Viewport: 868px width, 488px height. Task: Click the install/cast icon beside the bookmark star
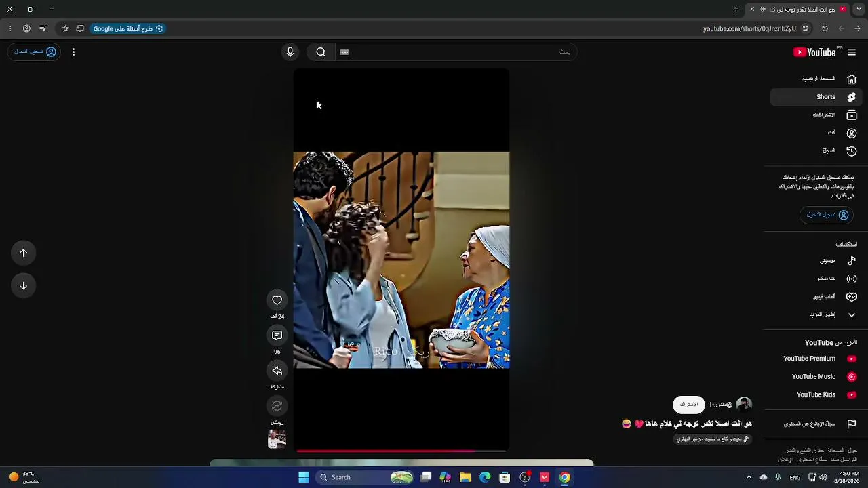[x=80, y=28]
